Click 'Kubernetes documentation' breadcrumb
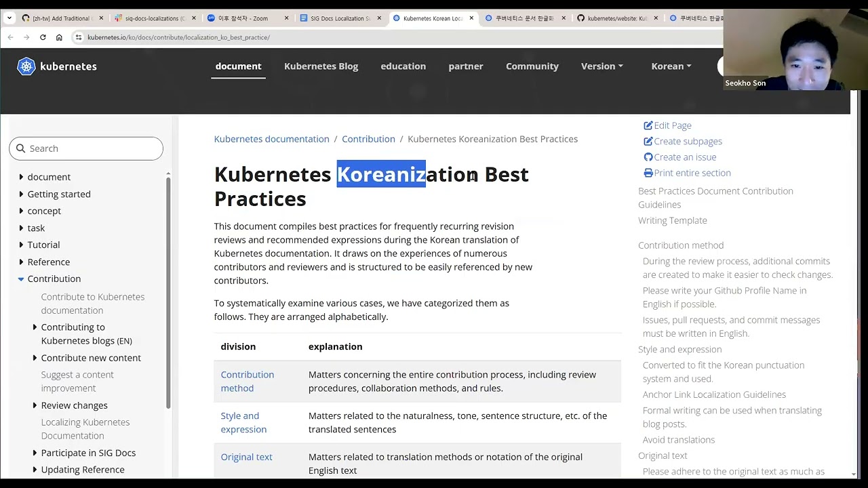This screenshot has height=488, width=868. tap(271, 139)
